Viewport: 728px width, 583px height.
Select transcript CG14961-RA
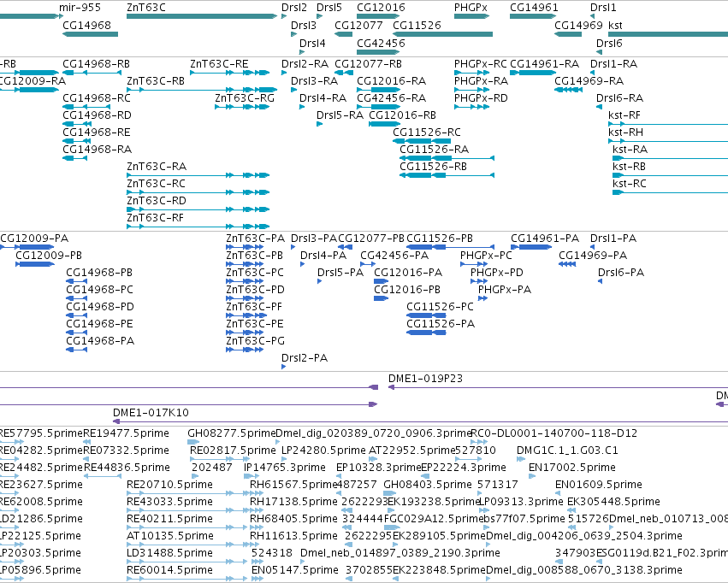coord(545,63)
